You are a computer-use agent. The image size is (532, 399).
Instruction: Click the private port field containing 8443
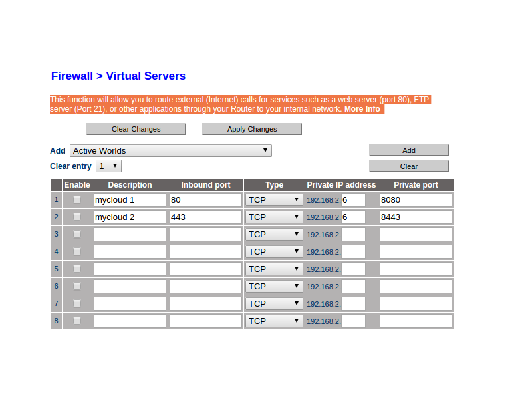416,217
